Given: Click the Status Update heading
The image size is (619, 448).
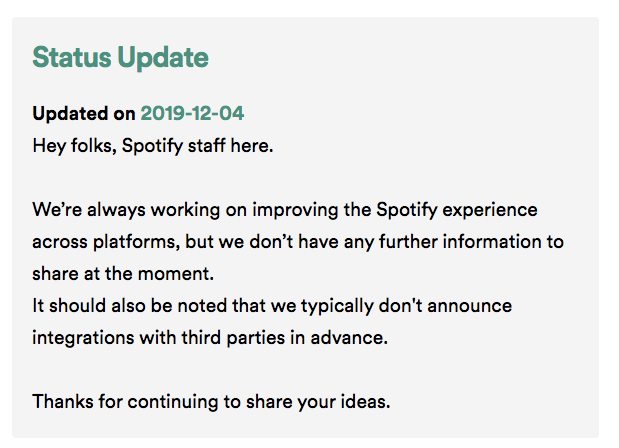Looking at the screenshot, I should pyautogui.click(x=120, y=58).
